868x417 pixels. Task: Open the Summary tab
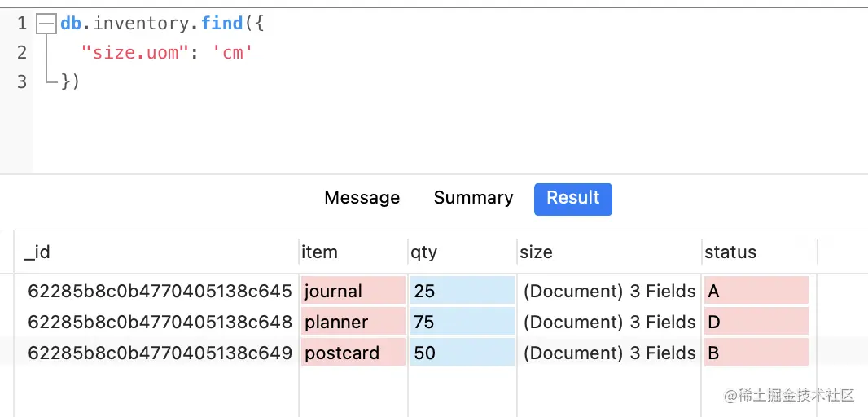coord(473,198)
